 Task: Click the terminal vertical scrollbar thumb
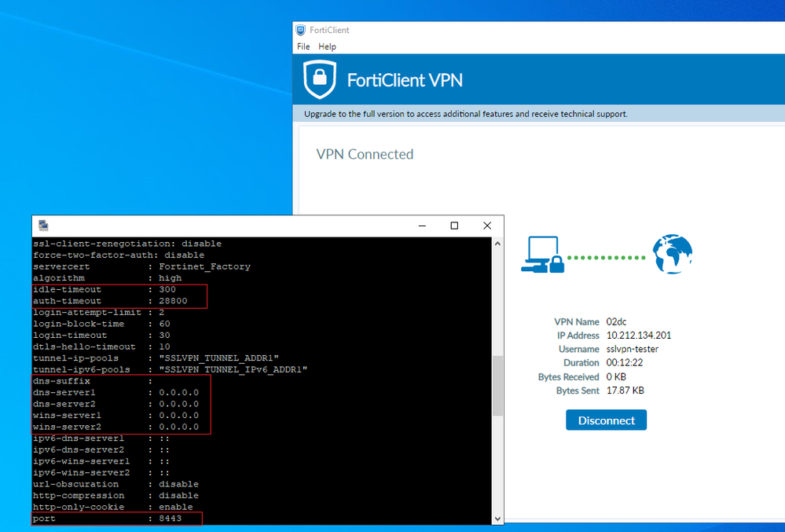pos(497,385)
